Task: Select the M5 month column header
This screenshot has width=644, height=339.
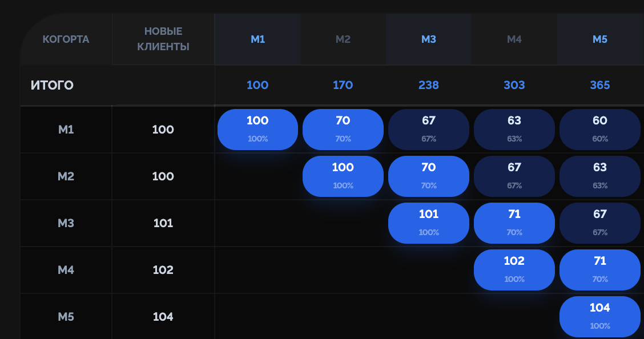Action: pos(600,39)
